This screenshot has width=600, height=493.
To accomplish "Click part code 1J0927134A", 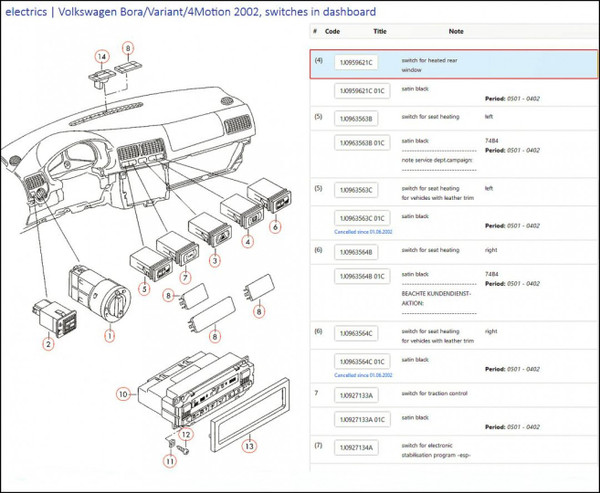I will pos(356,447).
